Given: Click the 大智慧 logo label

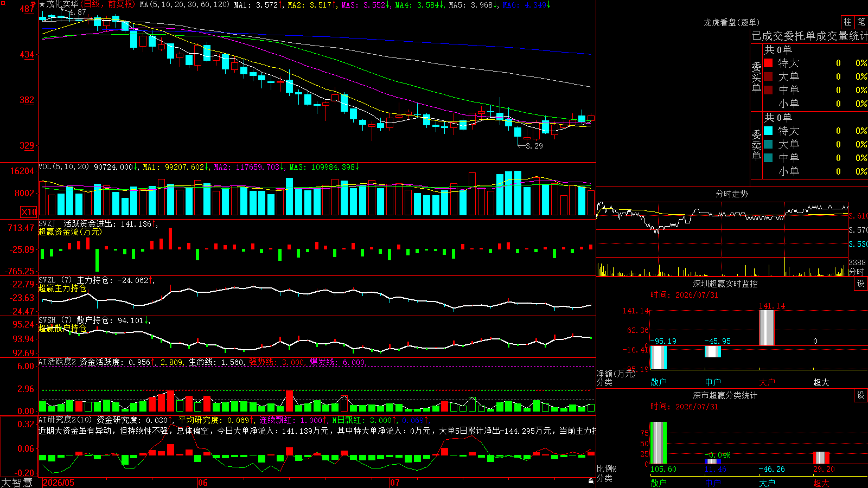Looking at the screenshot, I should click(17, 483).
